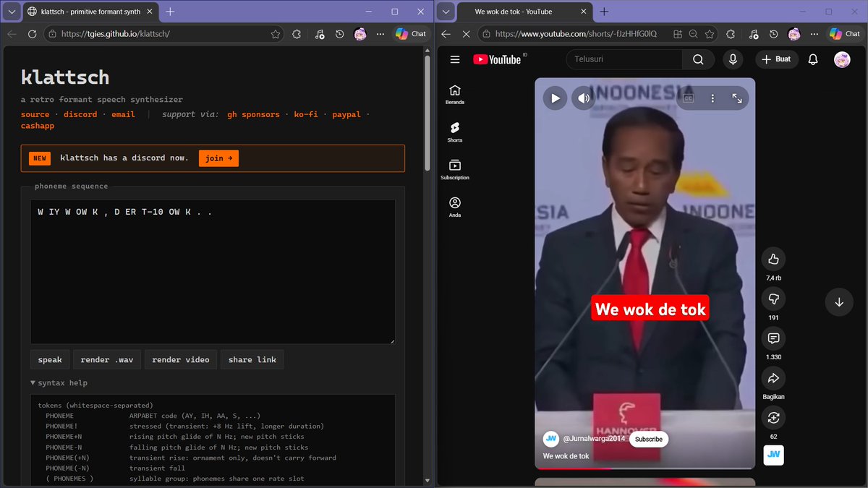Screen dimensions: 868x488
Task: Open the short's sound source thumbnail
Action: point(773,455)
